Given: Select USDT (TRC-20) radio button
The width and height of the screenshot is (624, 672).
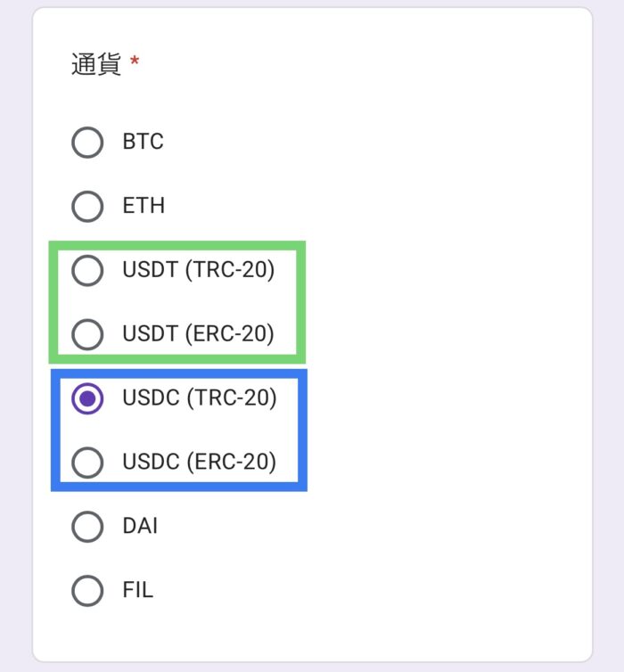Looking at the screenshot, I should point(87,270).
